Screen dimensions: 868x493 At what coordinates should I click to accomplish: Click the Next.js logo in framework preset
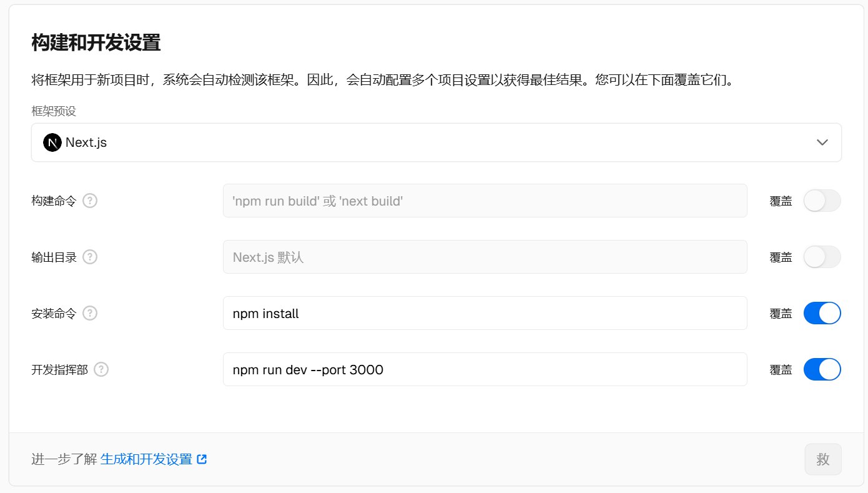(x=52, y=142)
